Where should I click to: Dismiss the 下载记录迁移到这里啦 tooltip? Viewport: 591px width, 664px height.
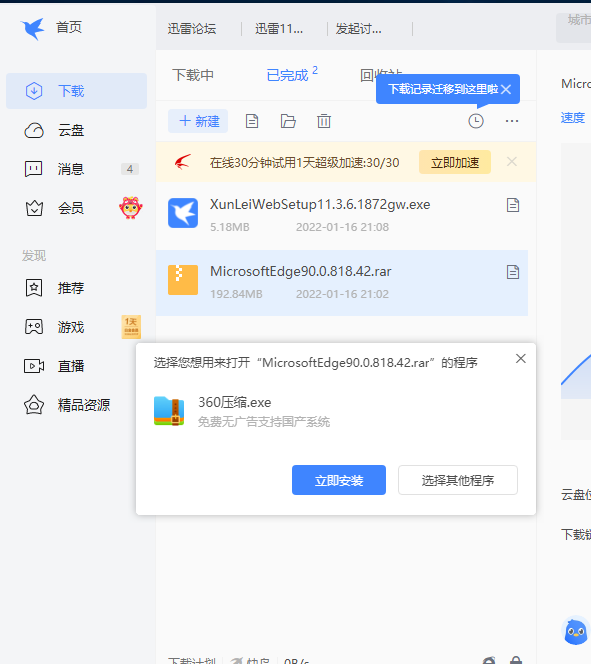pos(506,89)
